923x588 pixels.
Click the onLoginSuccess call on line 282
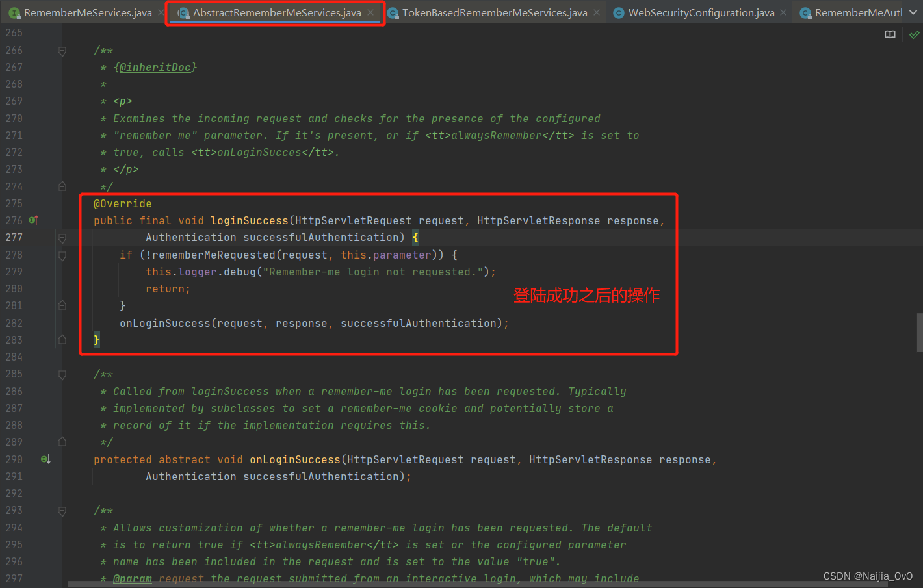pos(165,323)
